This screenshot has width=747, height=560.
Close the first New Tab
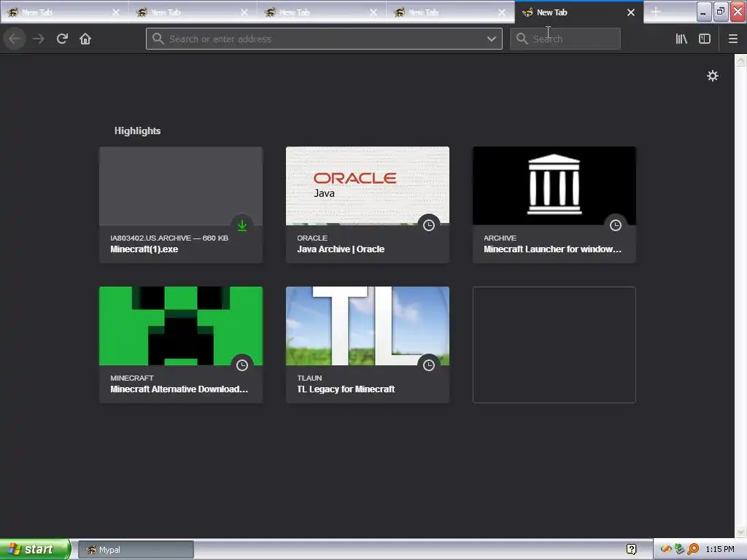116,12
